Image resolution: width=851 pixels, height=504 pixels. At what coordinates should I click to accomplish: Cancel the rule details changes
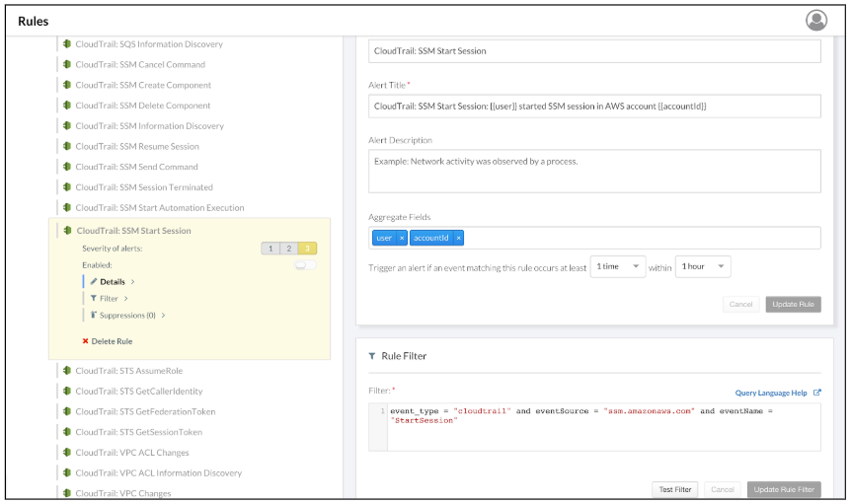coord(740,304)
